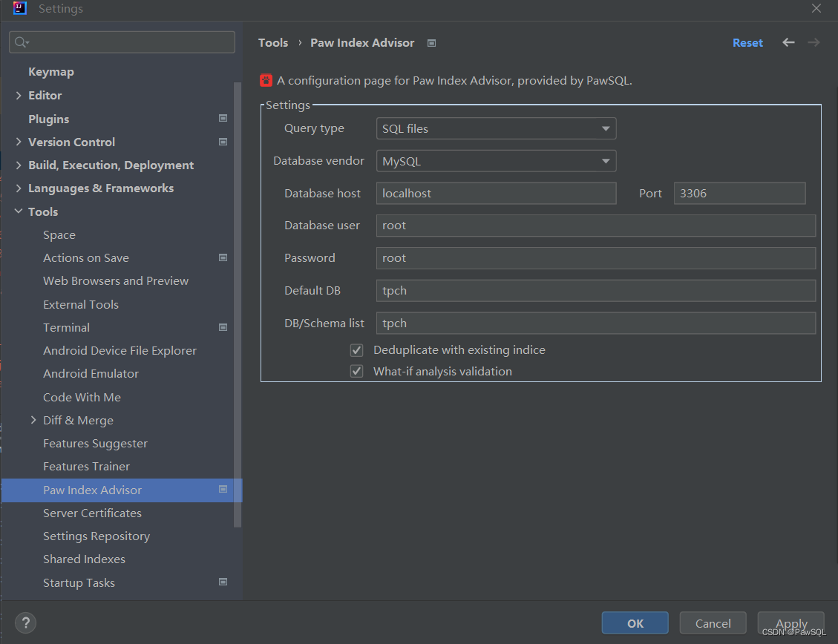
Task: Navigate forward with the right arrow
Action: tap(814, 43)
